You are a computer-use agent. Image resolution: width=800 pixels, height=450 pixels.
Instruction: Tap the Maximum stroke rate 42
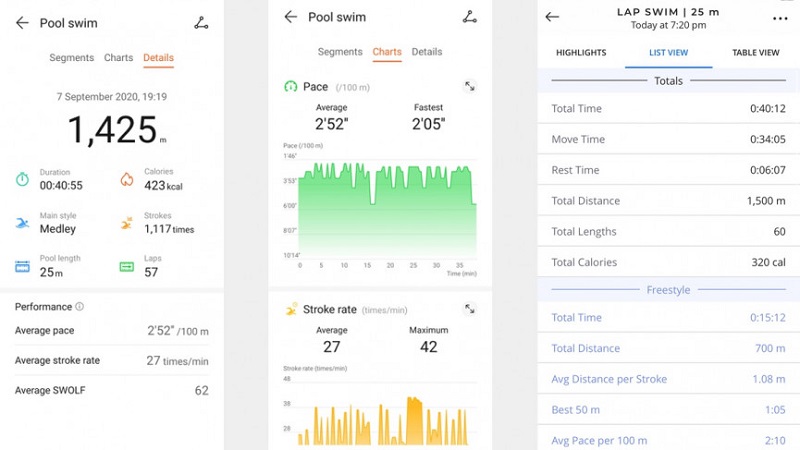[x=429, y=347]
